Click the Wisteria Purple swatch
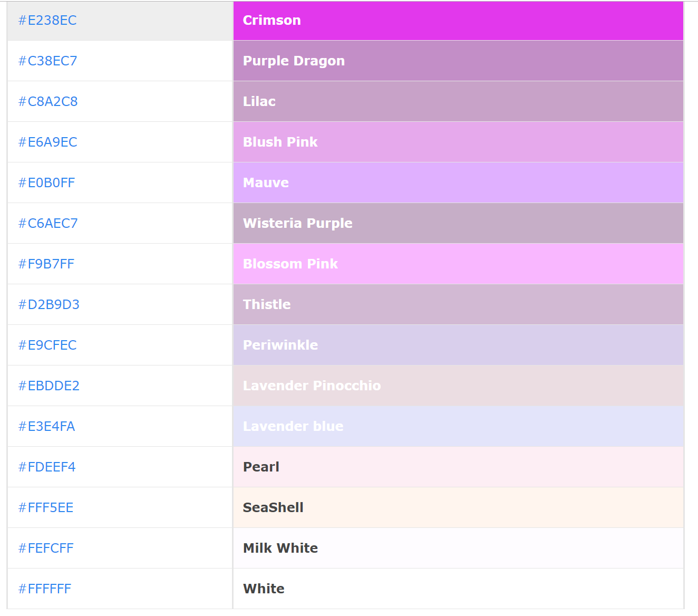 [458, 224]
